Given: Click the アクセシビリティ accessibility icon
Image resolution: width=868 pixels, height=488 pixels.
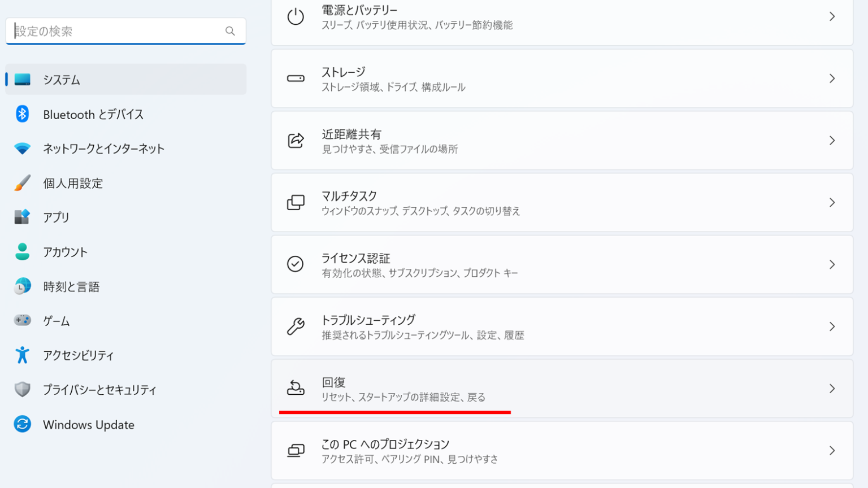Looking at the screenshot, I should click(21, 355).
